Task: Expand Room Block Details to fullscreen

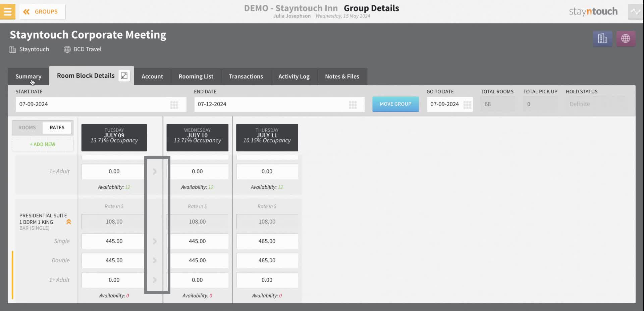Action: tap(124, 76)
